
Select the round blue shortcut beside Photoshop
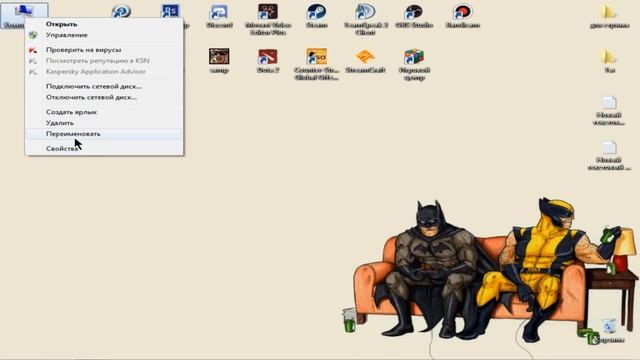point(121,11)
